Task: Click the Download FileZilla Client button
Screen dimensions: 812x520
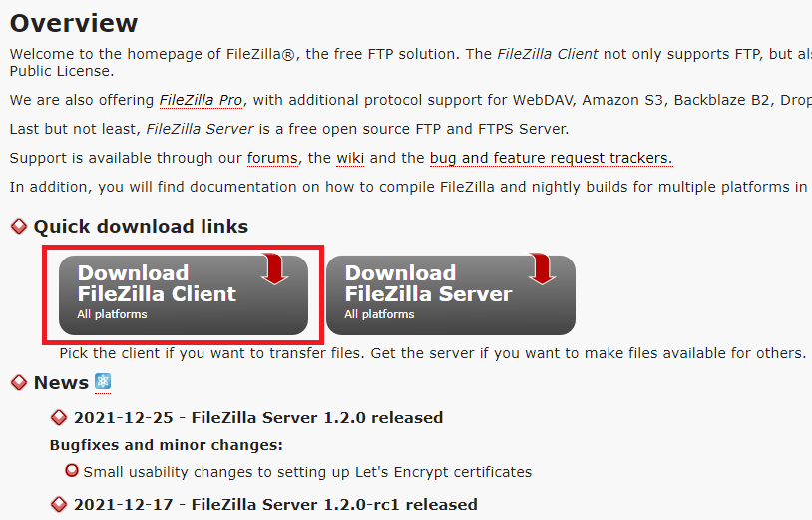Action: pyautogui.click(x=184, y=294)
